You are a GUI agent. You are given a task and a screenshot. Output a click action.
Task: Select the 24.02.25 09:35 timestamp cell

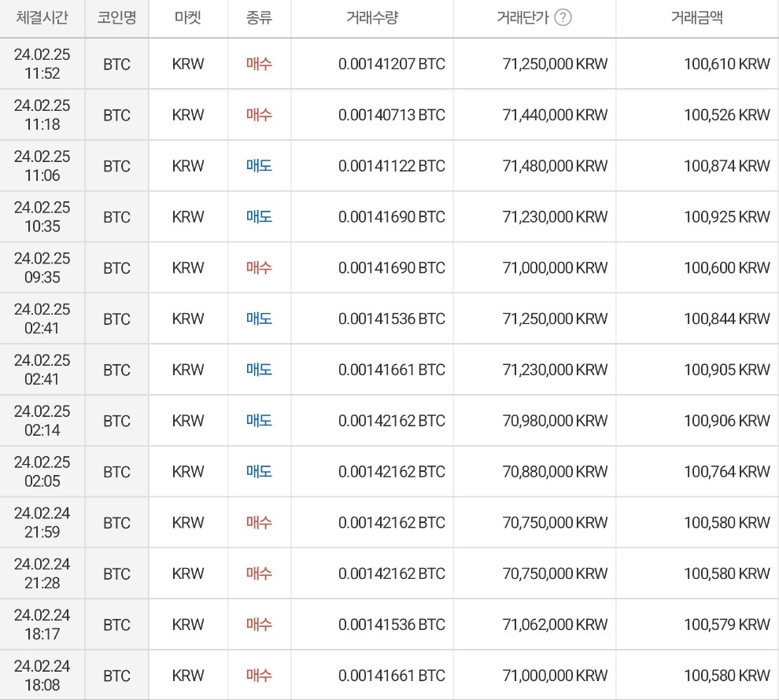(x=42, y=267)
